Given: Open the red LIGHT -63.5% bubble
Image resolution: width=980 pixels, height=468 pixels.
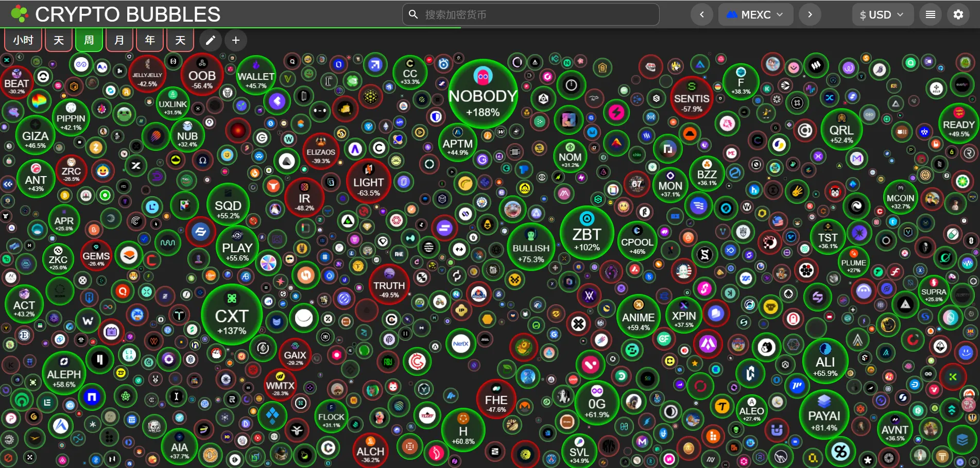Looking at the screenshot, I should [x=368, y=182].
